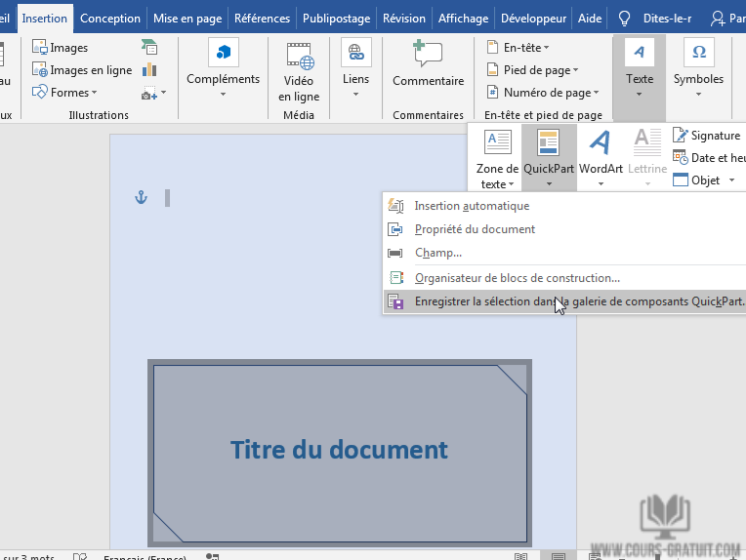The height and width of the screenshot is (560, 746).
Task: Open the Formes shapes dropdown
Action: click(64, 93)
